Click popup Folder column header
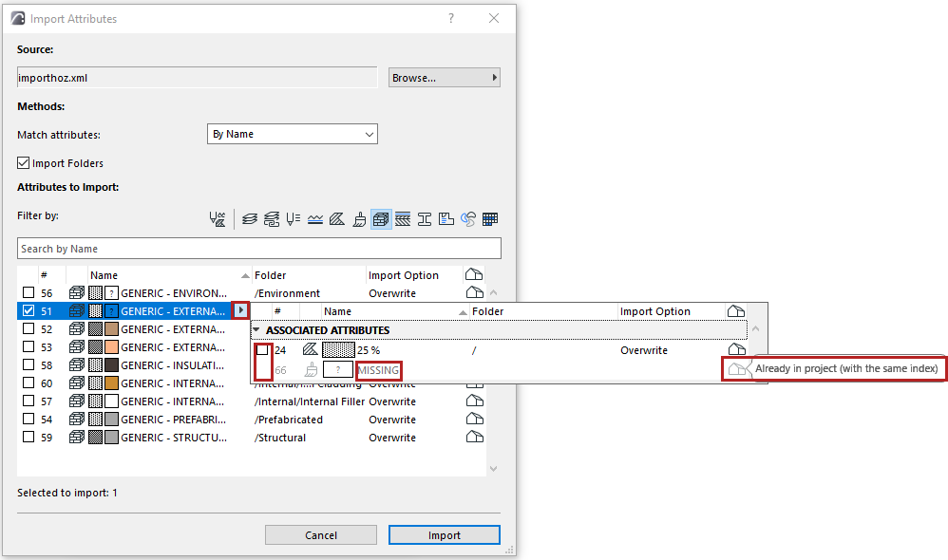Viewport: 948px width, 560px height. tap(488, 311)
